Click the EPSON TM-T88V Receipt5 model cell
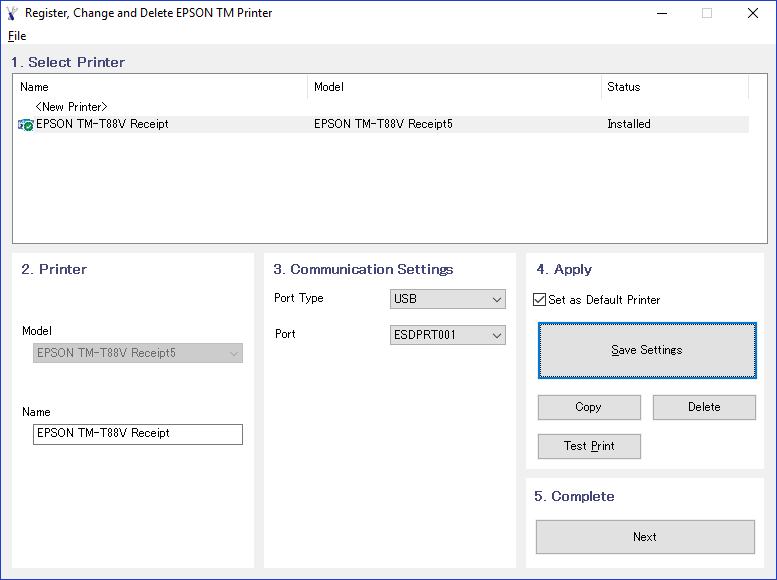 383,124
